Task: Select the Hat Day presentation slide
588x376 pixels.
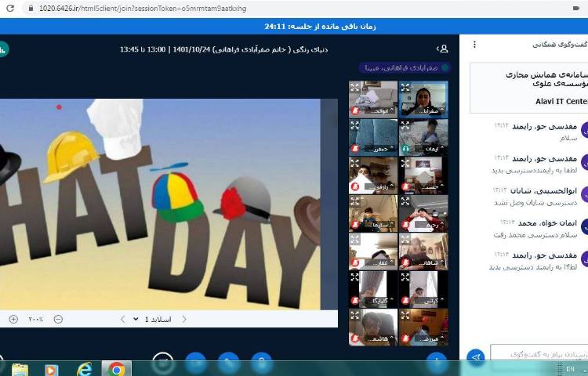Action: tap(161, 204)
